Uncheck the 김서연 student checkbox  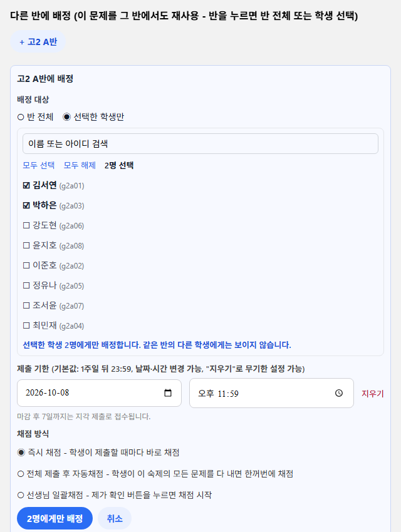click(26, 185)
